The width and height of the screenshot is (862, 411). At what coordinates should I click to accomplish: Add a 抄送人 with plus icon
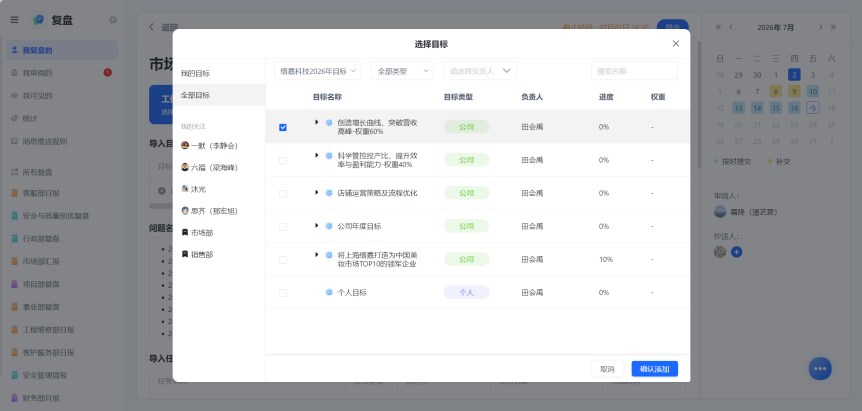[737, 252]
